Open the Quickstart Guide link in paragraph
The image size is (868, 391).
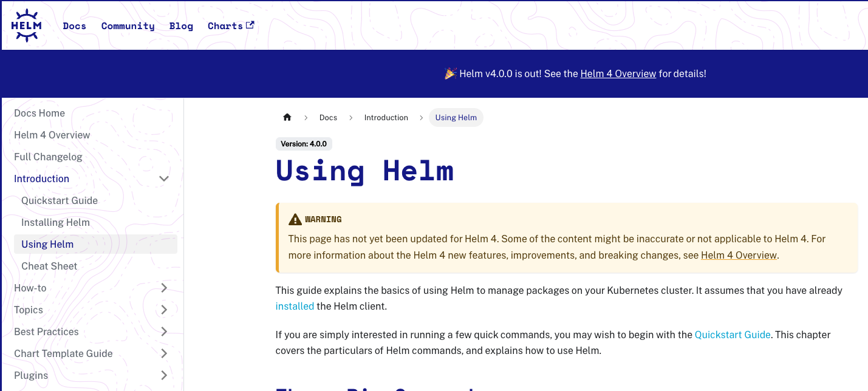coord(733,335)
